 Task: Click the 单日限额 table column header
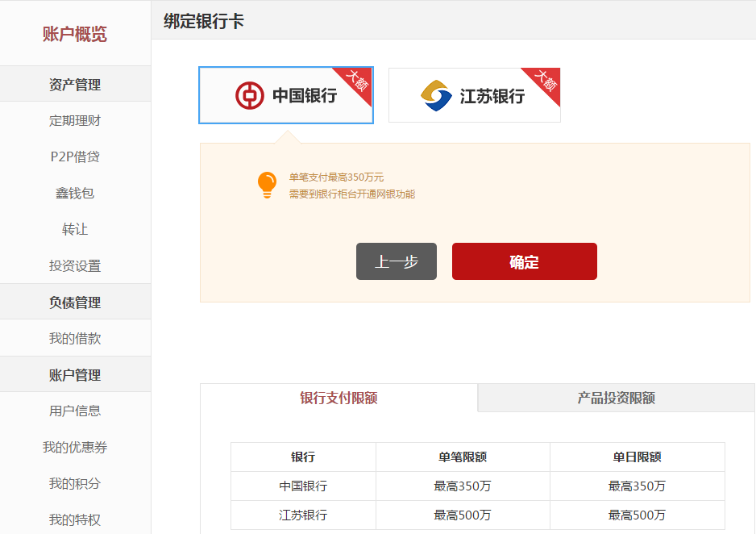(x=638, y=457)
